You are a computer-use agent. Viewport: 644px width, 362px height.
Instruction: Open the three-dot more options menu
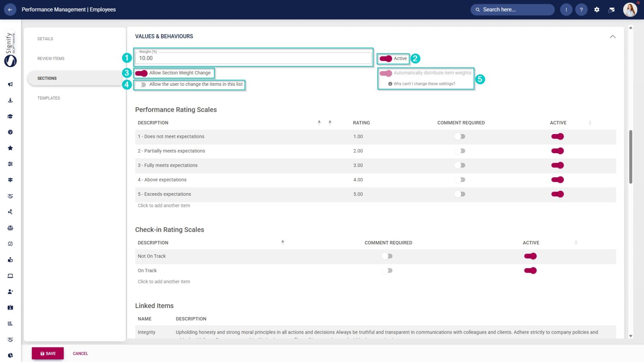[x=566, y=10]
